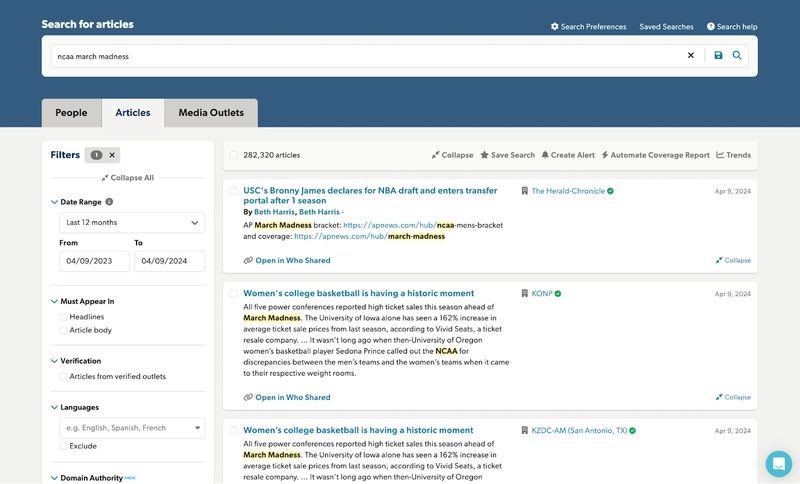Click the magnifier search icon in search bar

737,56
